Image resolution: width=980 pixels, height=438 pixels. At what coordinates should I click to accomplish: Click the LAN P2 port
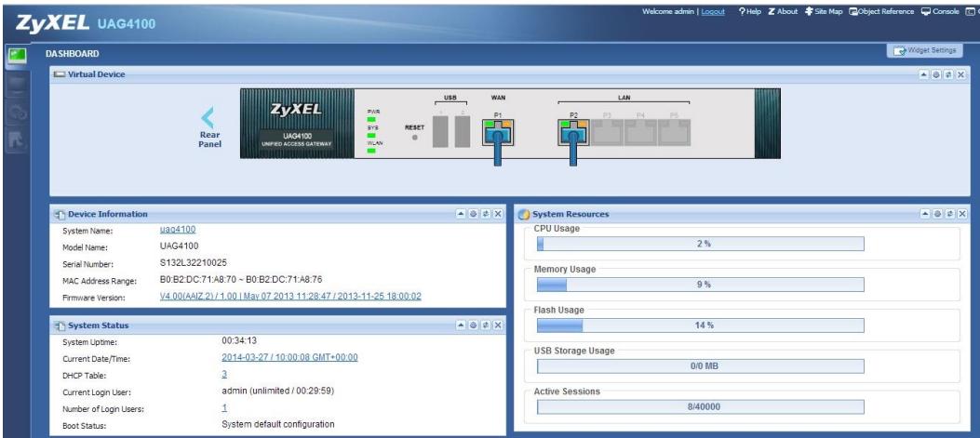click(573, 132)
